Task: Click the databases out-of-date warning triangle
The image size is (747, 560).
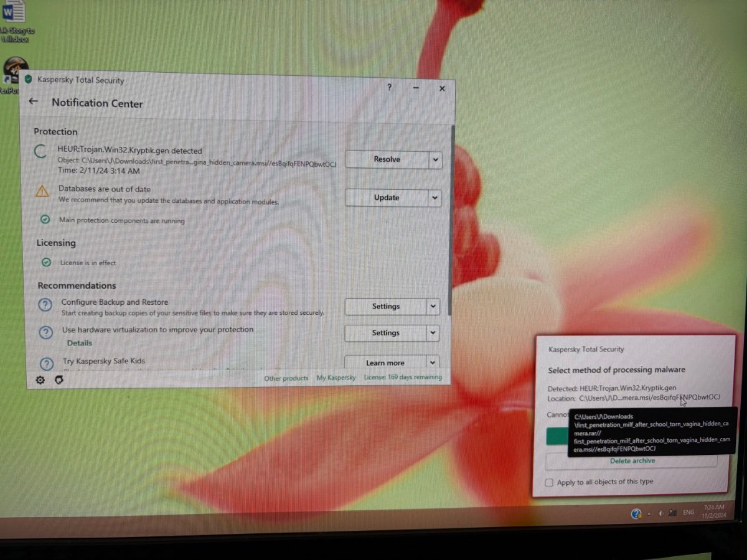Action: click(42, 191)
